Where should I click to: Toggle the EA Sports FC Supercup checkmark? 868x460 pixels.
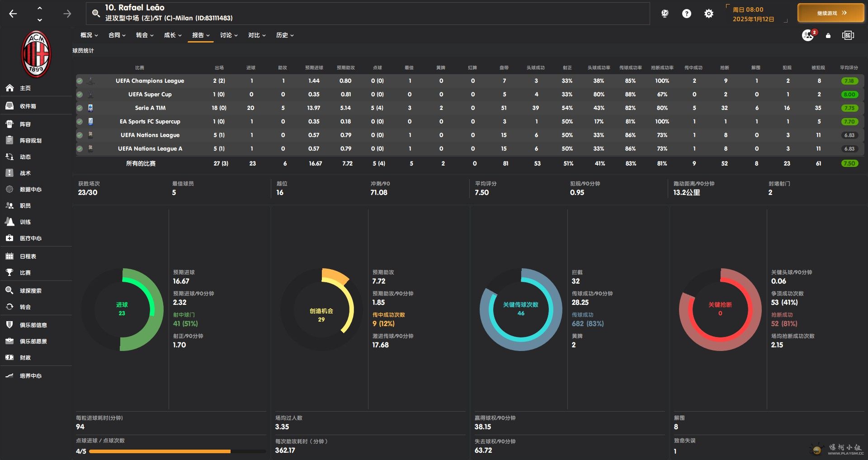coord(80,122)
